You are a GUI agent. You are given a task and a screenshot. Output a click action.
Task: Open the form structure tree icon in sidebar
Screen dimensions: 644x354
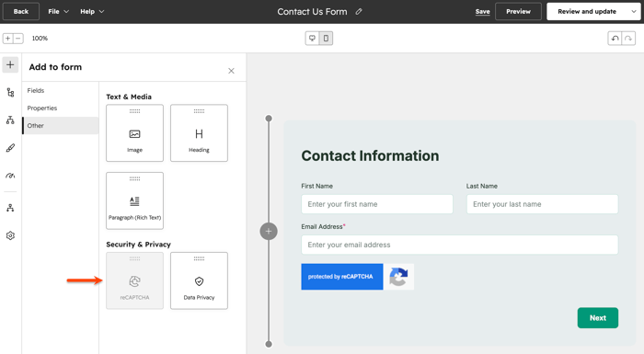click(x=10, y=93)
